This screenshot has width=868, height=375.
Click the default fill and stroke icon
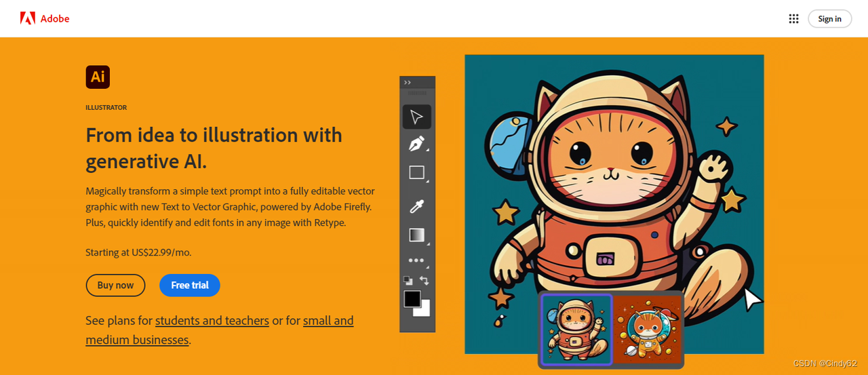coord(408,279)
